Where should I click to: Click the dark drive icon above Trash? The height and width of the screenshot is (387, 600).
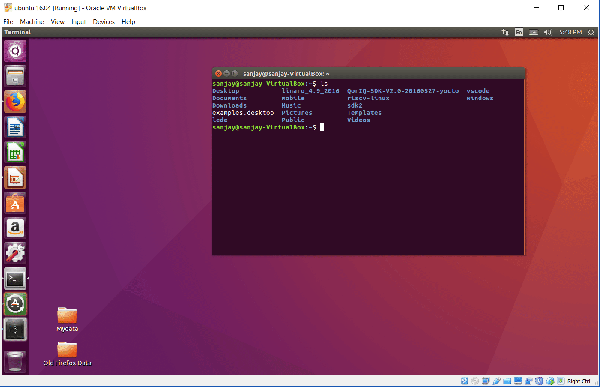[15, 329]
